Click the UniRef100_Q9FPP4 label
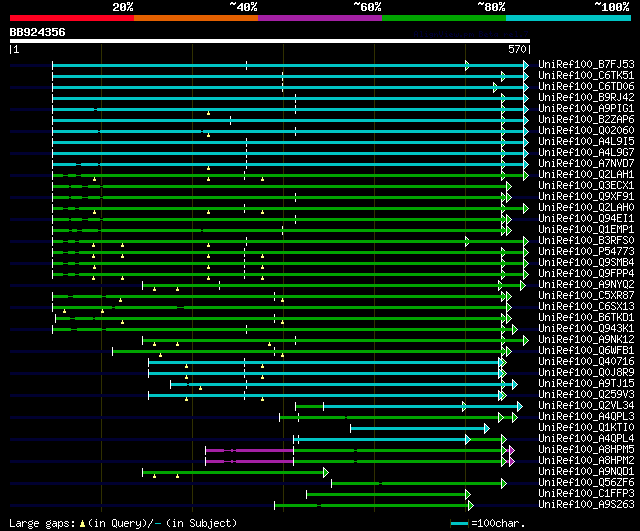This screenshot has height=531, width=640. (586, 274)
